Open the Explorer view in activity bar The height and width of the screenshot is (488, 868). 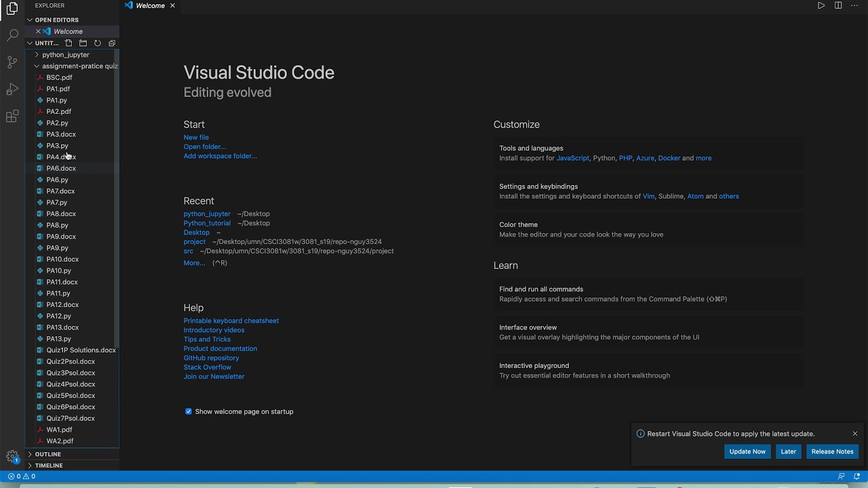click(12, 9)
